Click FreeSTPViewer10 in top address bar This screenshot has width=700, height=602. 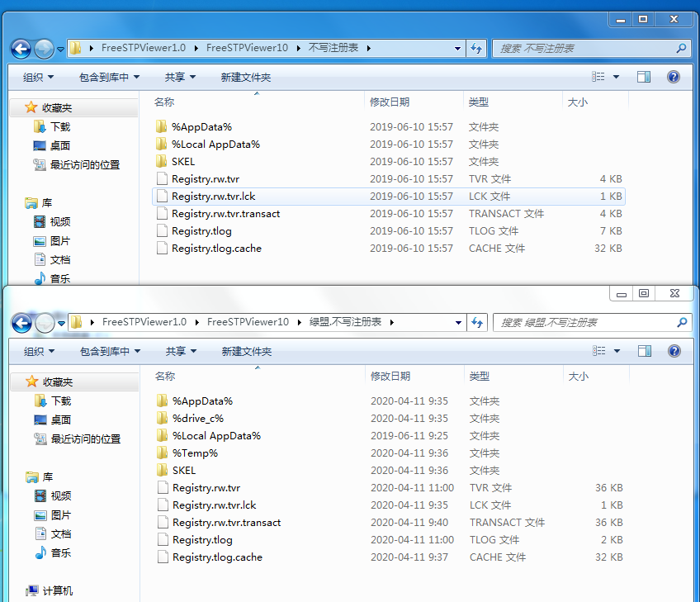pyautogui.click(x=247, y=48)
